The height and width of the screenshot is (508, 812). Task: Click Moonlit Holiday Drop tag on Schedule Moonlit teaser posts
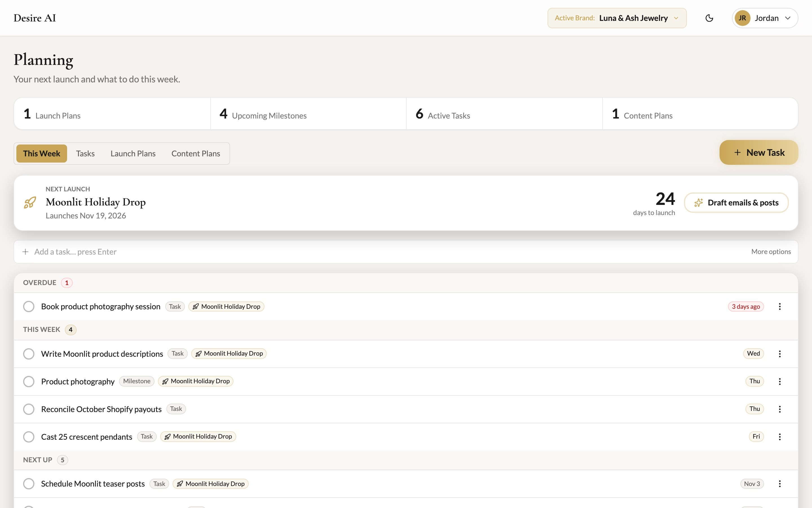tap(210, 483)
